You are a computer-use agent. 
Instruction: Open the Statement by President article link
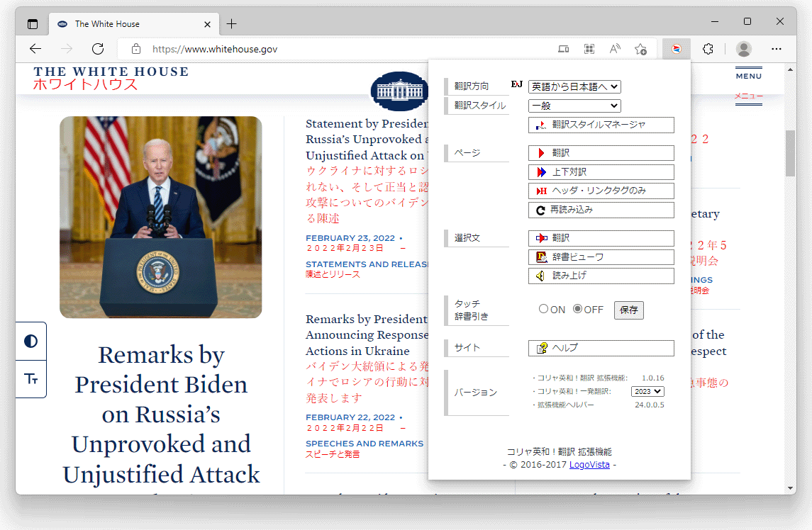pyautogui.click(x=367, y=139)
